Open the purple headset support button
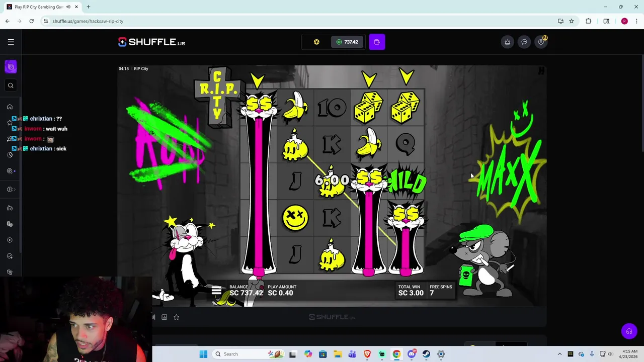 click(629, 331)
